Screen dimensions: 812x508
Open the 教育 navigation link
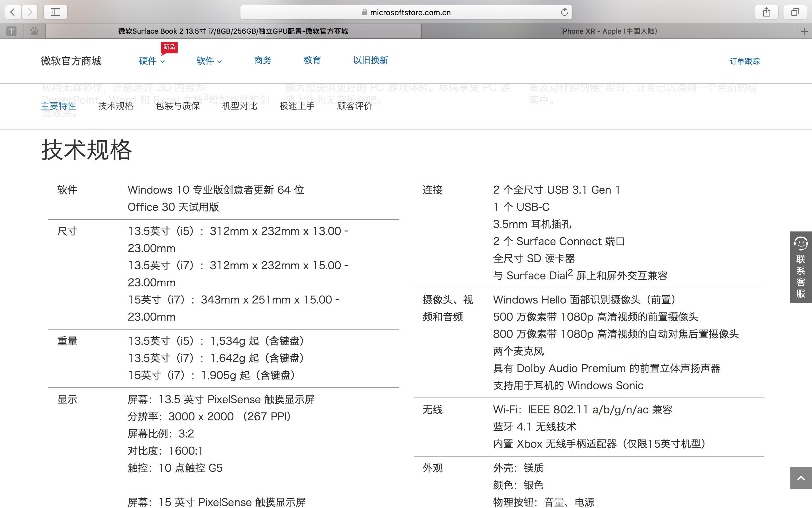coord(312,60)
